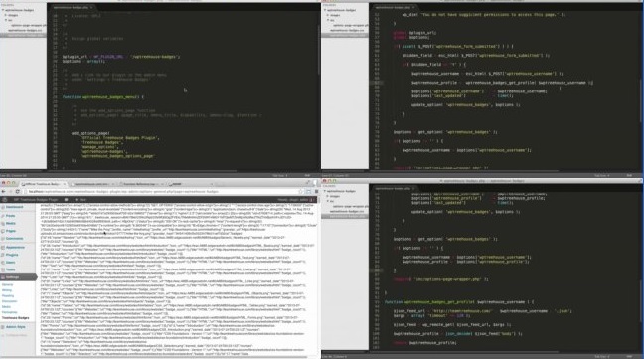
Task: Reload the page with the browser refresh icon
Action: [17, 191]
